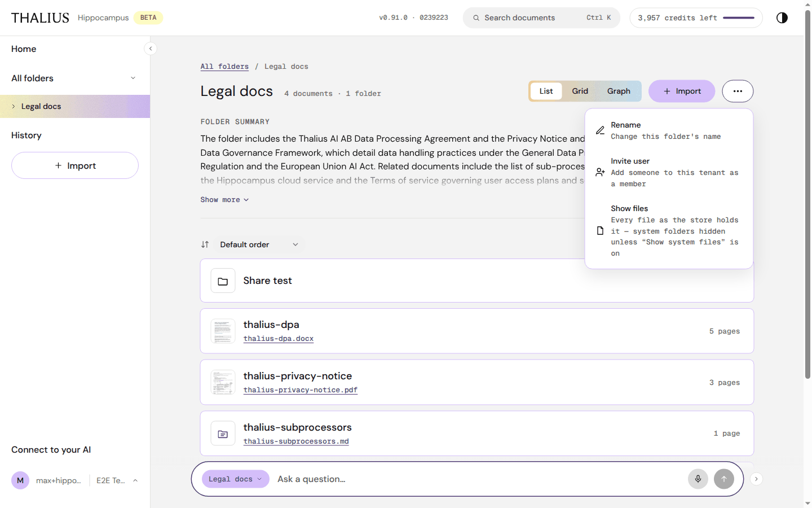Open the thalius-dpa document thumbnail
The width and height of the screenshot is (812, 508).
pos(223,331)
